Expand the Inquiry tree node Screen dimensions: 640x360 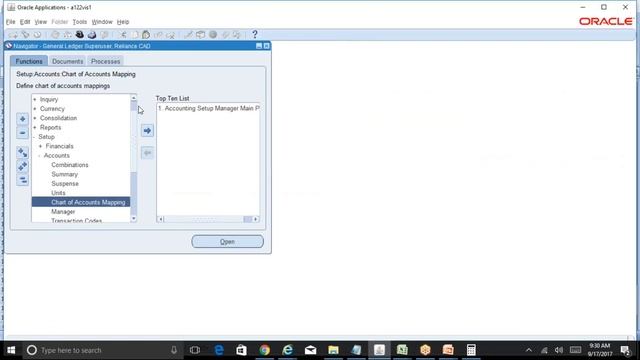[x=35, y=100]
